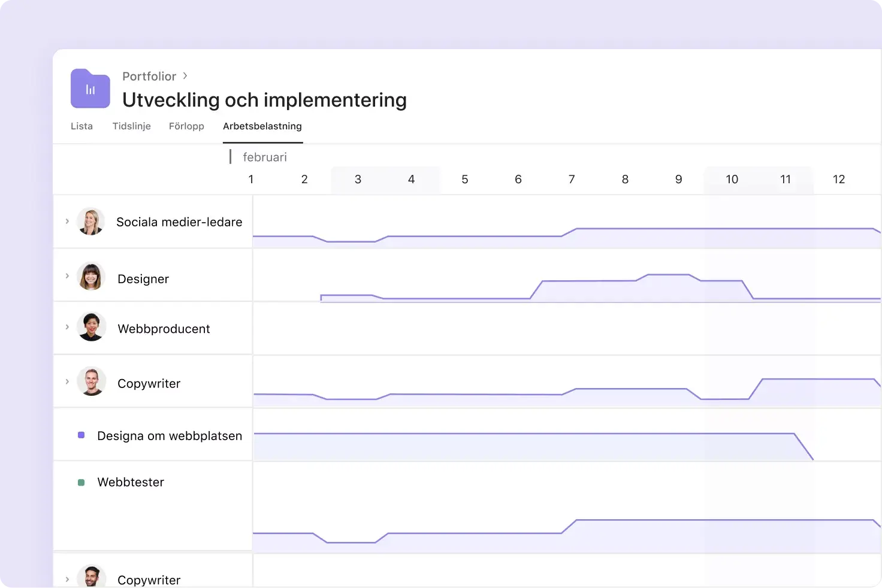The height and width of the screenshot is (588, 882).
Task: Select the Arbetsbelastning tab
Action: pos(262,126)
